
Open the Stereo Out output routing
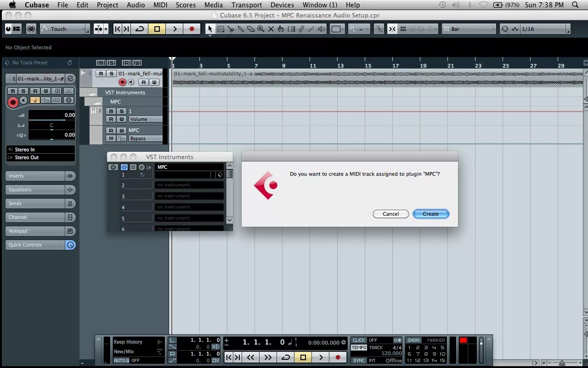click(x=40, y=157)
